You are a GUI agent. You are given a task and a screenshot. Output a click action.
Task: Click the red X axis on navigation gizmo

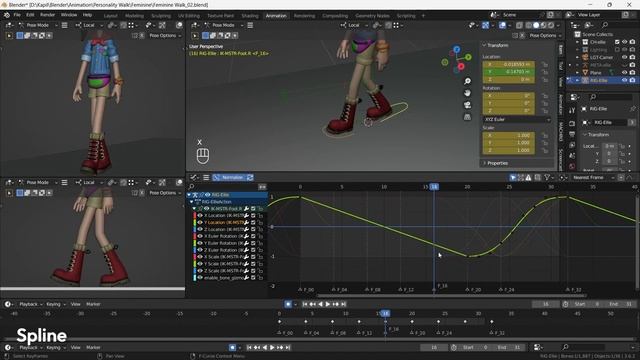(461, 66)
